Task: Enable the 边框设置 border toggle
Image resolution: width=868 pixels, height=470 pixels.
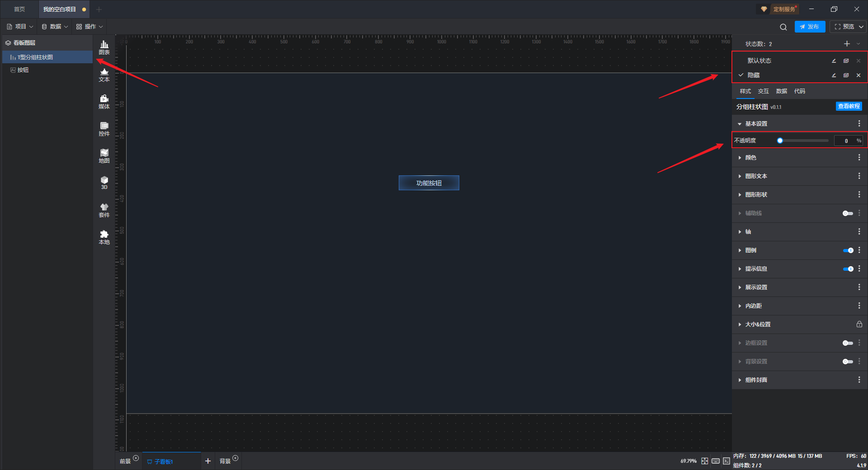Action: pyautogui.click(x=848, y=343)
